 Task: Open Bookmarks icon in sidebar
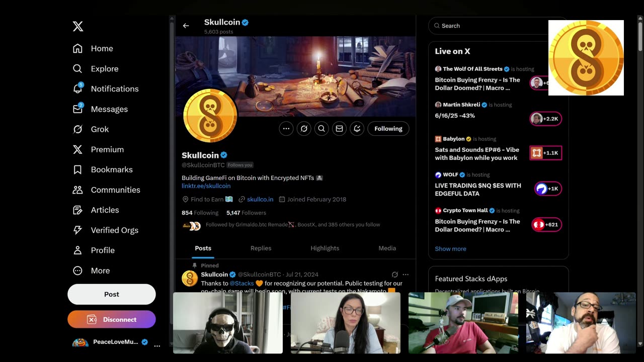coord(77,169)
